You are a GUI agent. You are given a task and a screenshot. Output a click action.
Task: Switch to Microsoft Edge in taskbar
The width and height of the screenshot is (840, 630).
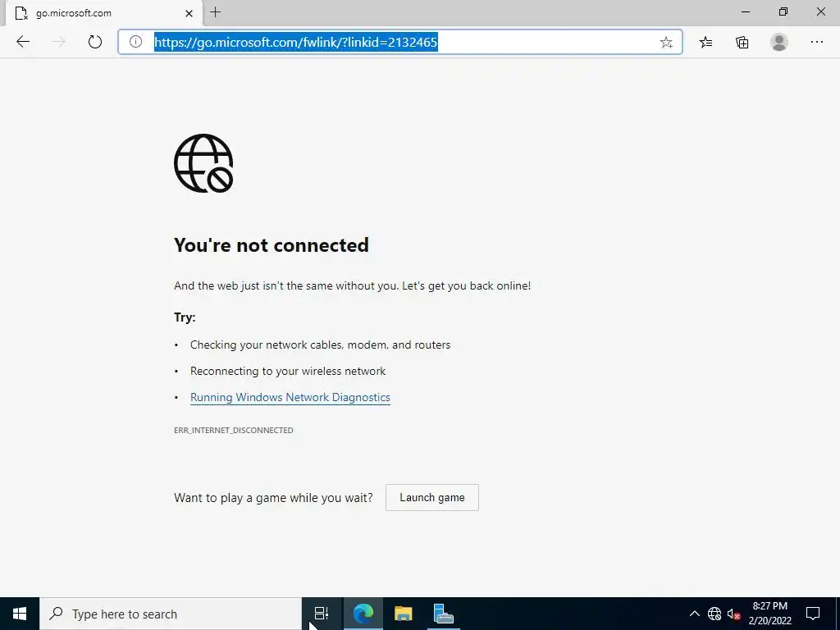pyautogui.click(x=363, y=614)
